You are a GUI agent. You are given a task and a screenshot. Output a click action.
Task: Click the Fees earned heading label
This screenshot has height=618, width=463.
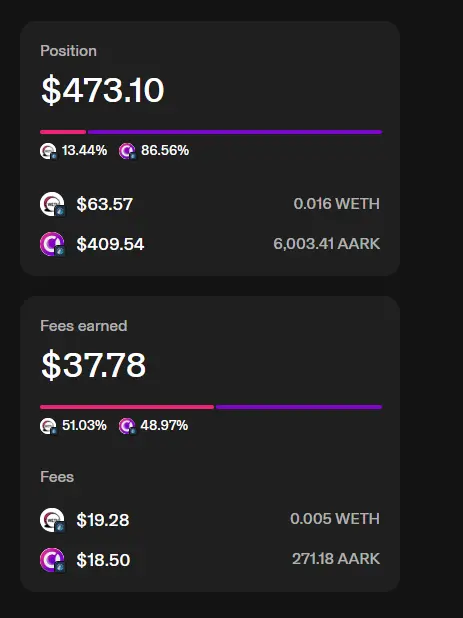[84, 326]
